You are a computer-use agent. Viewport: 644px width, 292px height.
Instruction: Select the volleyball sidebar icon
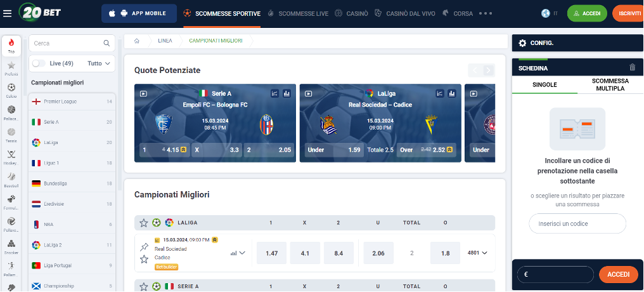click(11, 223)
